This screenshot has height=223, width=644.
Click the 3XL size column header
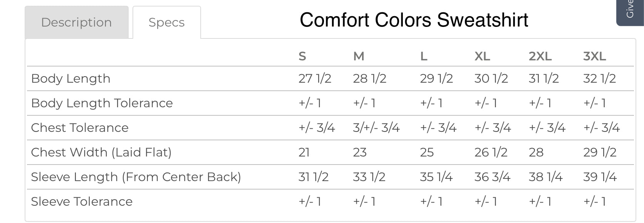coord(594,56)
